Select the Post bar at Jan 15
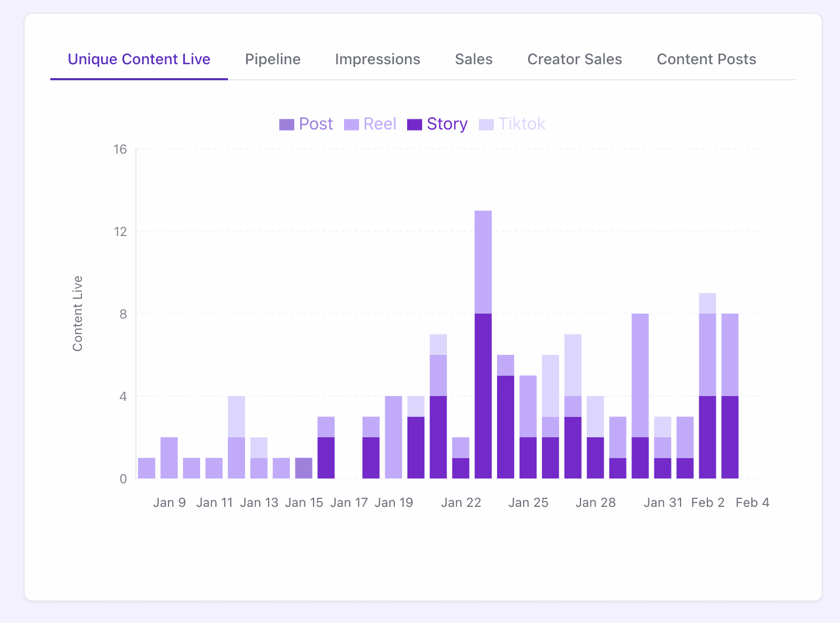The image size is (840, 623). (304, 468)
